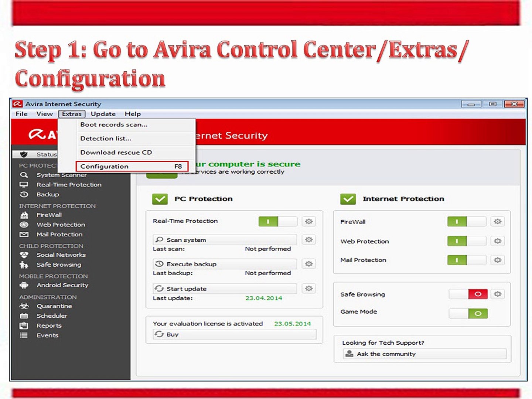This screenshot has width=532, height=399.
Task: Open the Help menu
Action: [133, 114]
